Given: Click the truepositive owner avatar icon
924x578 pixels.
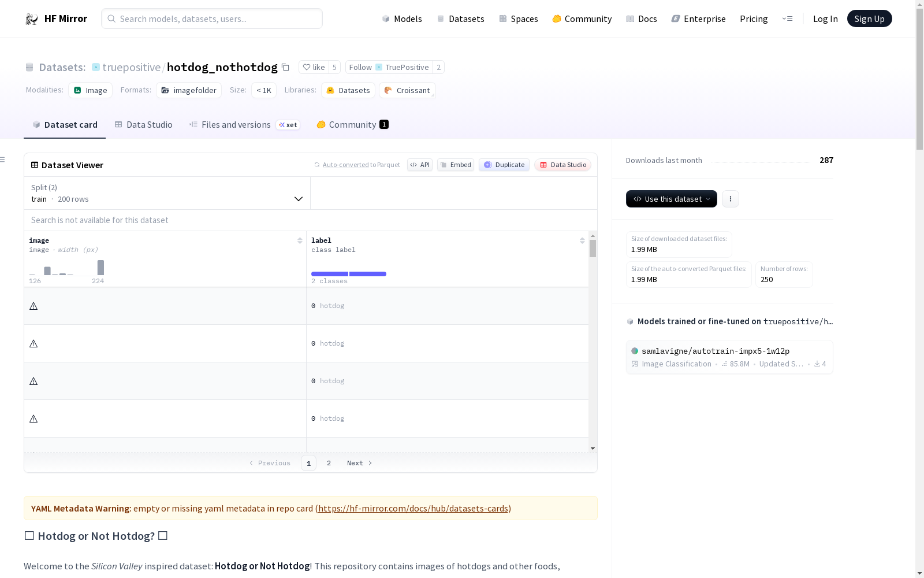Looking at the screenshot, I should (96, 67).
